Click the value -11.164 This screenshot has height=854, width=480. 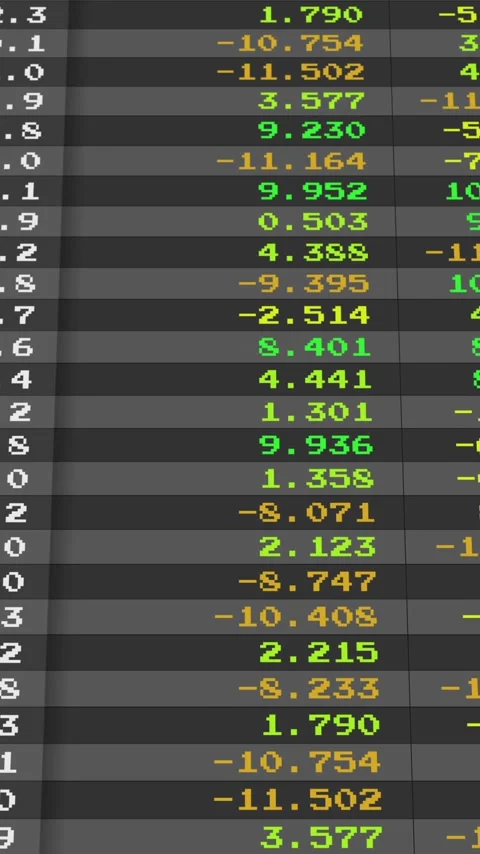[x=291, y=161]
